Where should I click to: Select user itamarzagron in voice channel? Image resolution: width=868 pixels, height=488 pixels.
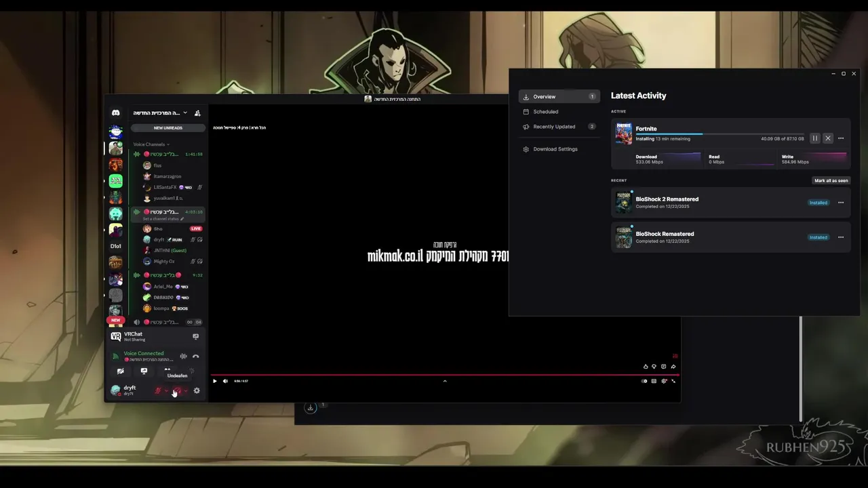pyautogui.click(x=168, y=176)
